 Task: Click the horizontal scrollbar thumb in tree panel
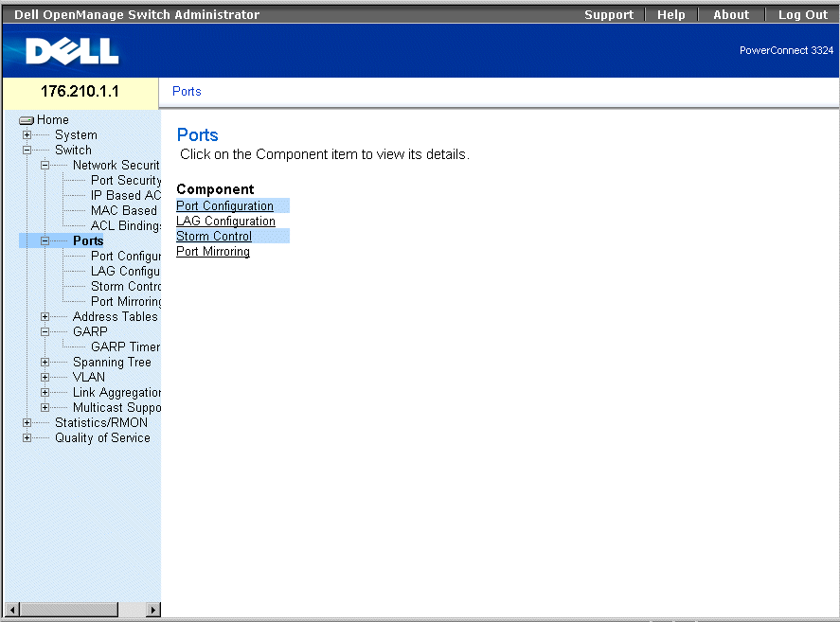(69, 610)
